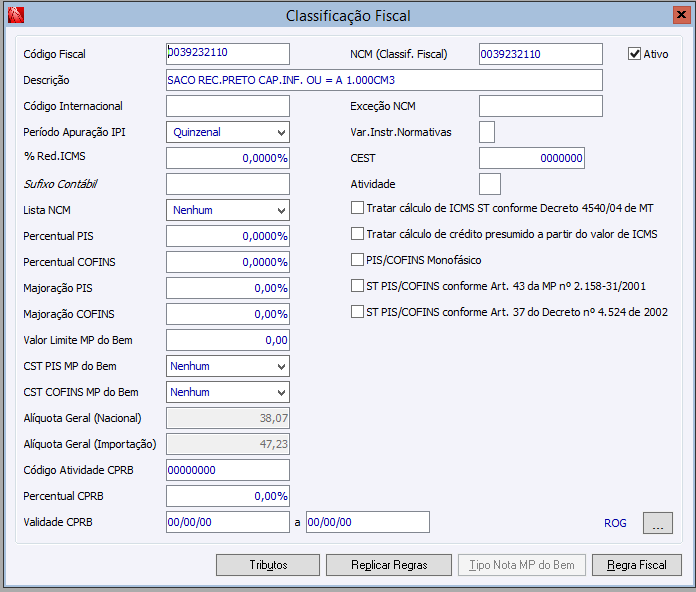Tick ST PIS/COFINS Art. 43 checkbox
This screenshot has width=696, height=592.
click(x=358, y=286)
